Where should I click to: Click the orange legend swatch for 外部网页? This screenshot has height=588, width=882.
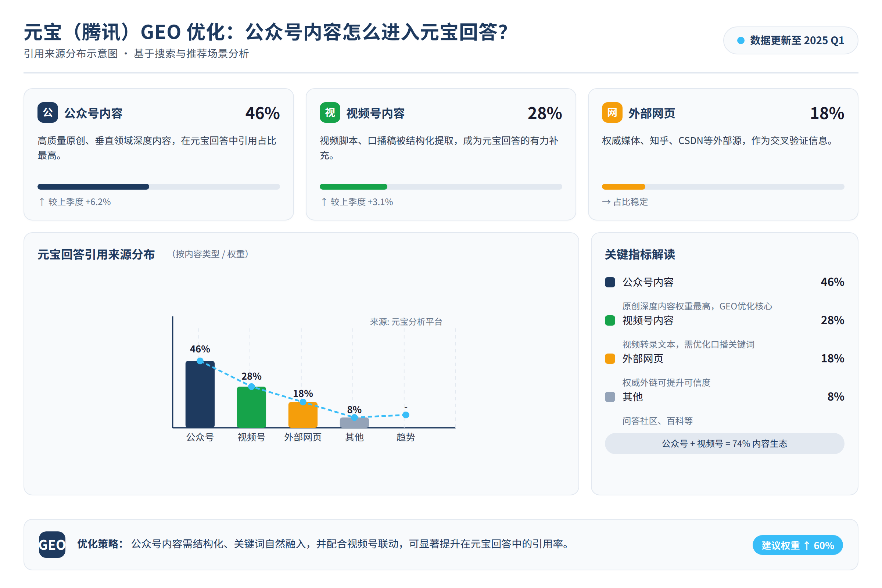(x=610, y=359)
